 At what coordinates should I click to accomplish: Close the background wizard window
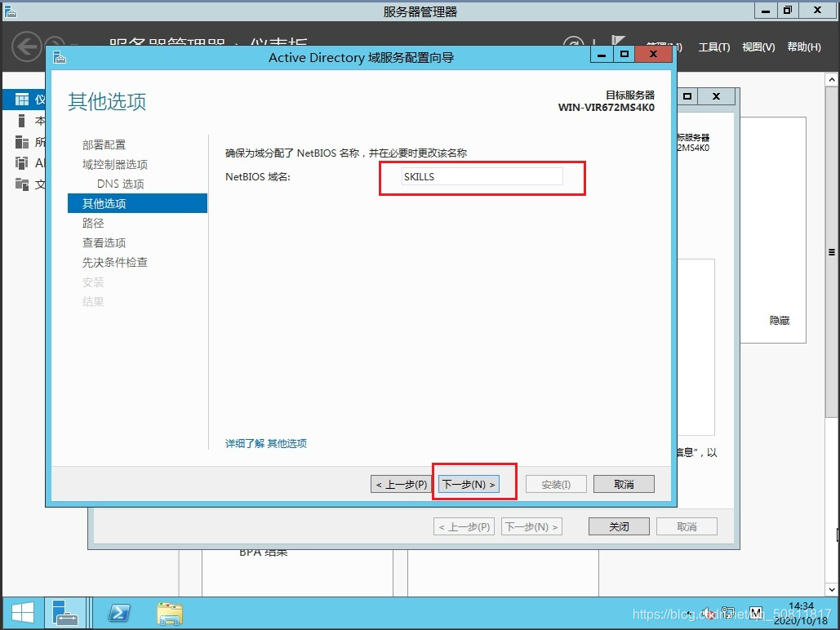tap(717, 97)
